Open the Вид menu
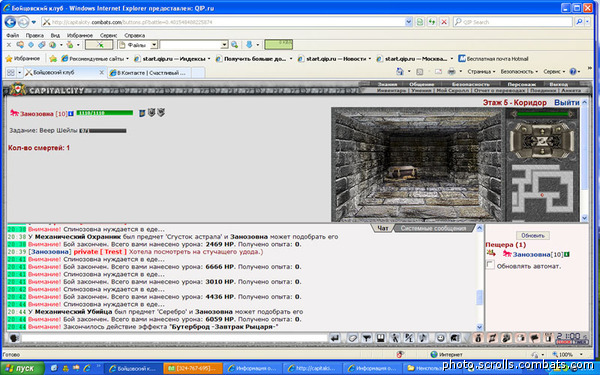The height and width of the screenshot is (375, 600). coord(55,35)
